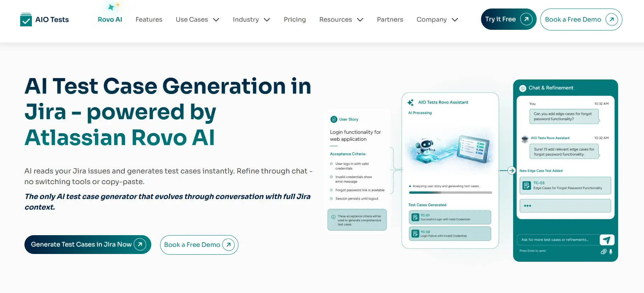
Task: Open the Features nav item
Action: (149, 20)
